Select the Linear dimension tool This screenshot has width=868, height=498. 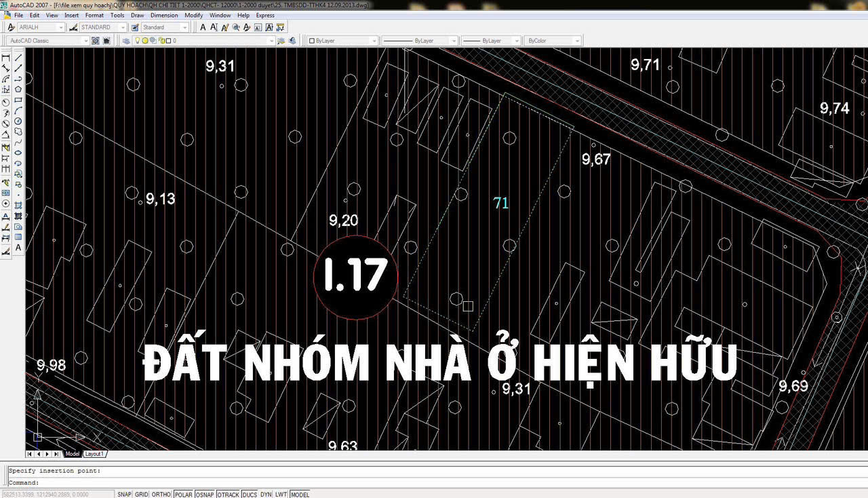(6, 57)
